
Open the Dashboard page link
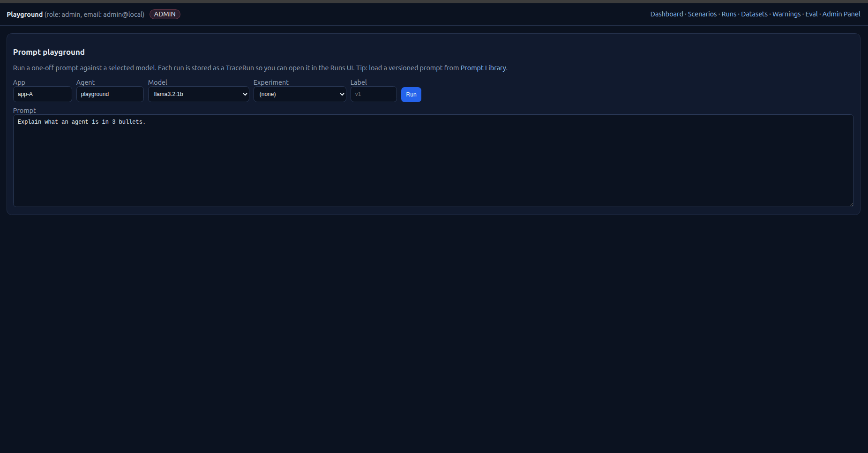pyautogui.click(x=666, y=14)
